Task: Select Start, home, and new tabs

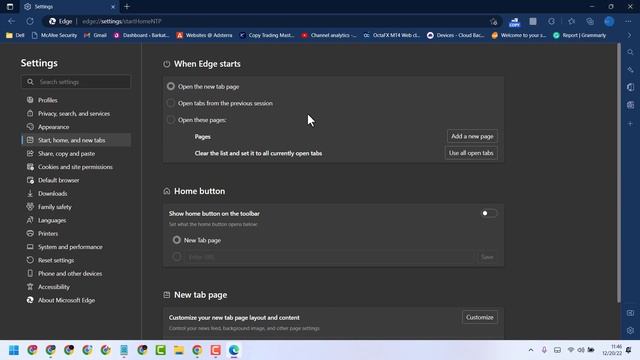Action: pyautogui.click(x=76, y=140)
